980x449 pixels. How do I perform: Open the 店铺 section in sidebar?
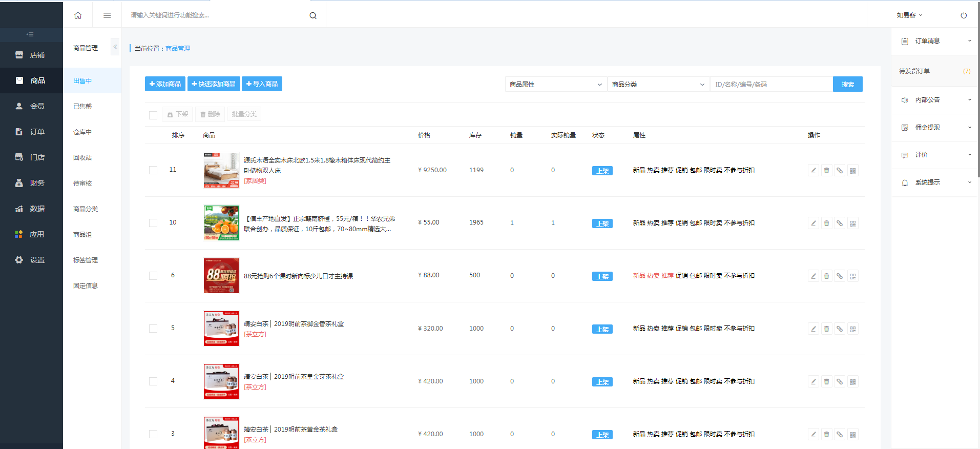(31, 55)
